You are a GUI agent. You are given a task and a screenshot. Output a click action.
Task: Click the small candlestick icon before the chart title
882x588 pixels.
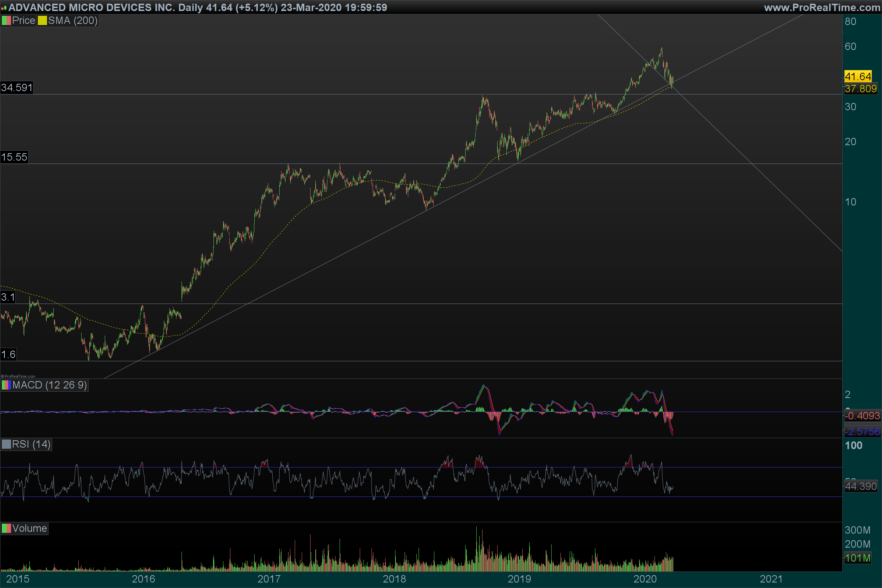[x=4, y=8]
